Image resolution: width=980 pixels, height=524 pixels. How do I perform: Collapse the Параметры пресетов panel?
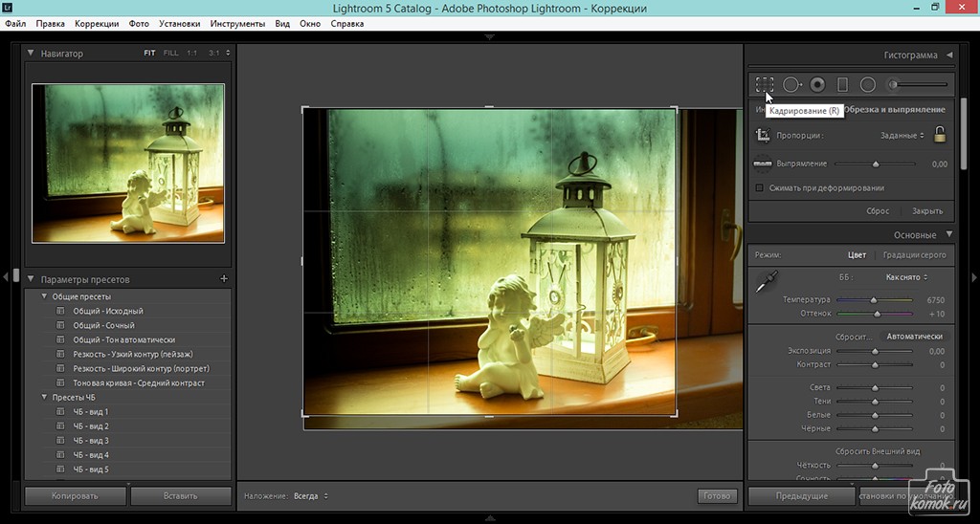pyautogui.click(x=31, y=279)
